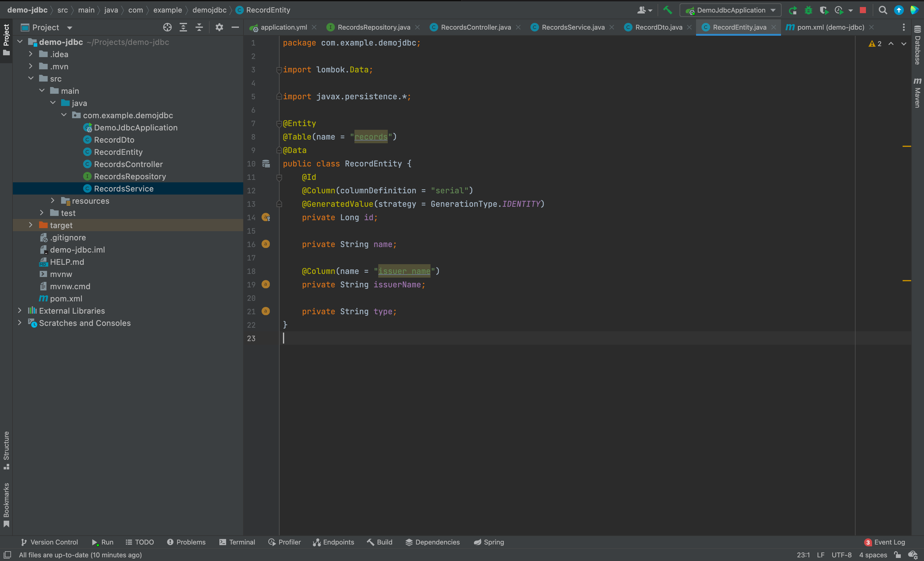Hide the Project panel with minus icon
Viewport: 924px width, 561px height.
235,27
